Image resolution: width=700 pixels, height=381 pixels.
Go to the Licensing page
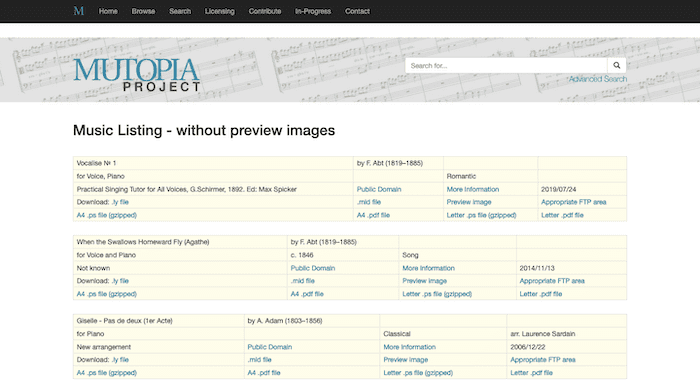[220, 11]
